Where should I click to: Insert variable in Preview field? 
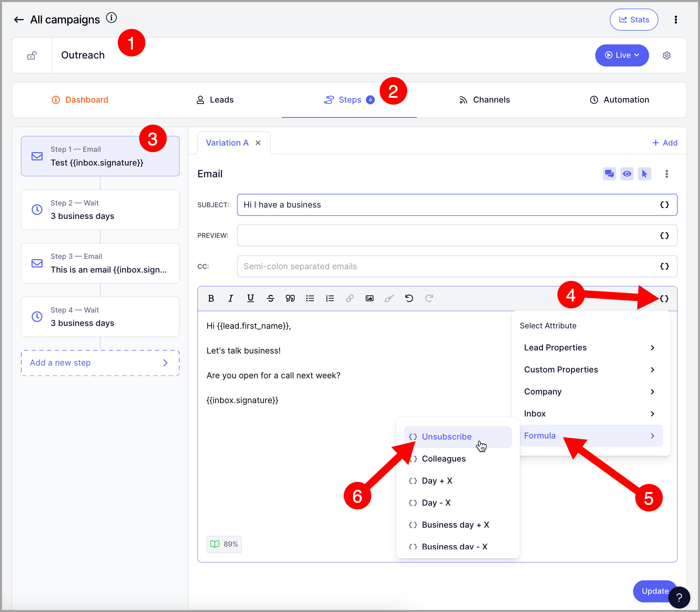click(x=665, y=235)
